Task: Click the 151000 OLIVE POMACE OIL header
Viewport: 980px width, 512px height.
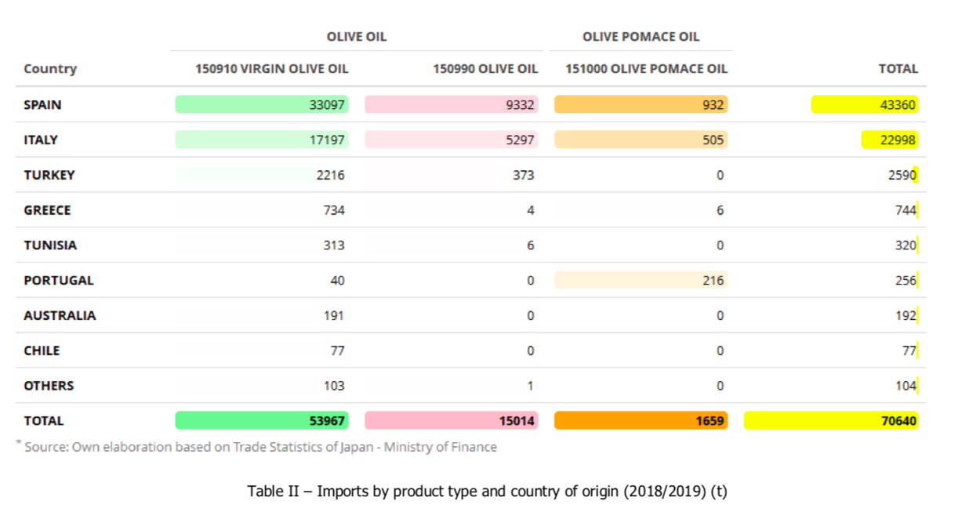Action: (x=646, y=69)
